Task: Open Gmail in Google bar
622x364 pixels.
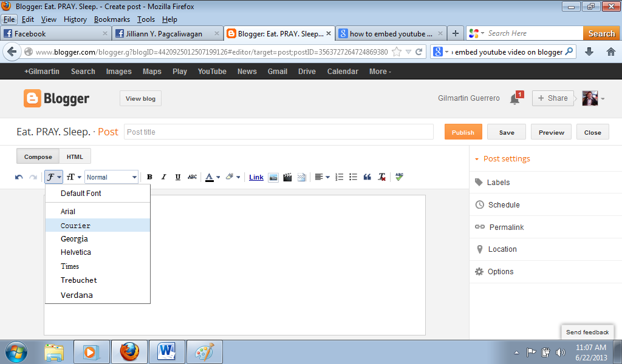Action: [x=277, y=72]
